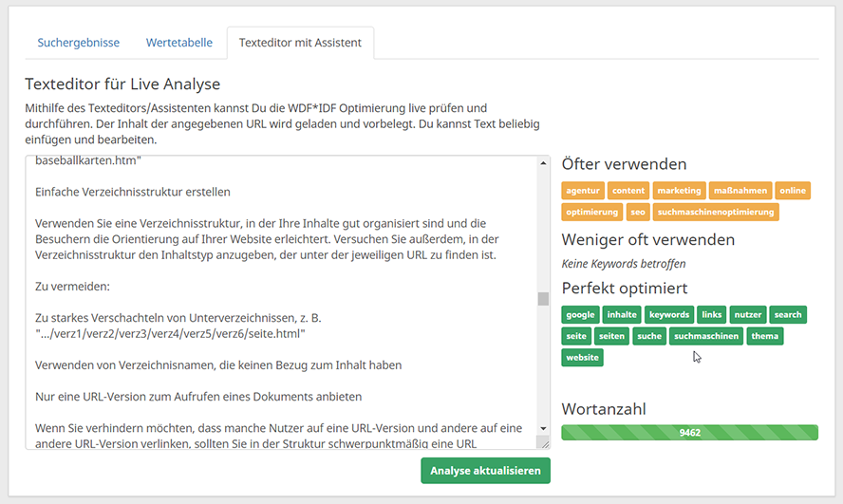
Task: Click the Wortanzahl progress bar
Action: coord(689,433)
